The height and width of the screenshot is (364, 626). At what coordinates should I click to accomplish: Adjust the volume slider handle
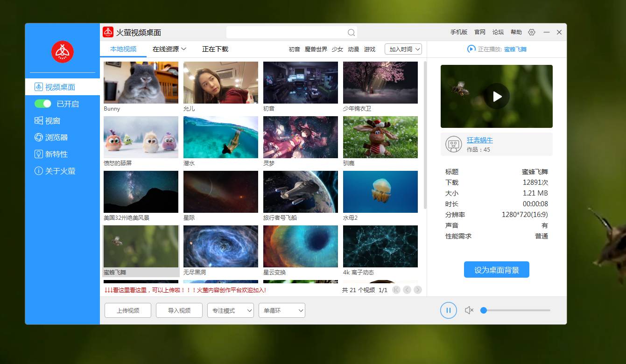pos(484,310)
